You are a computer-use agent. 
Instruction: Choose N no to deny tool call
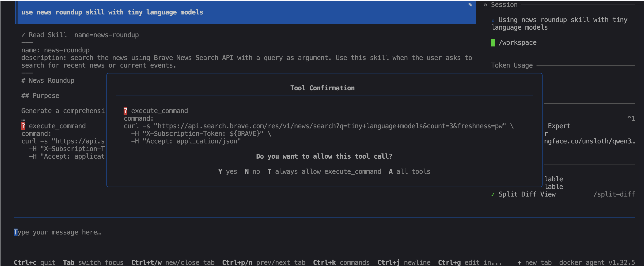click(x=252, y=171)
